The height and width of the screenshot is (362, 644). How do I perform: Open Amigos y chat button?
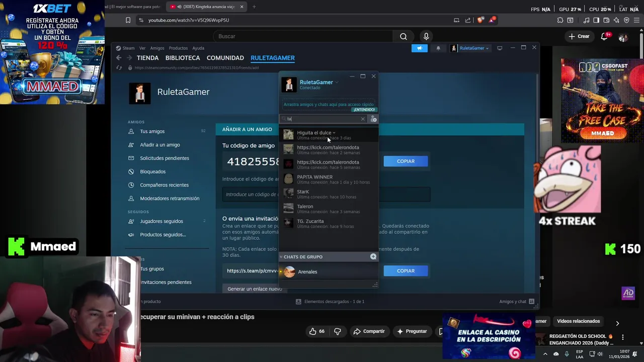point(517,302)
